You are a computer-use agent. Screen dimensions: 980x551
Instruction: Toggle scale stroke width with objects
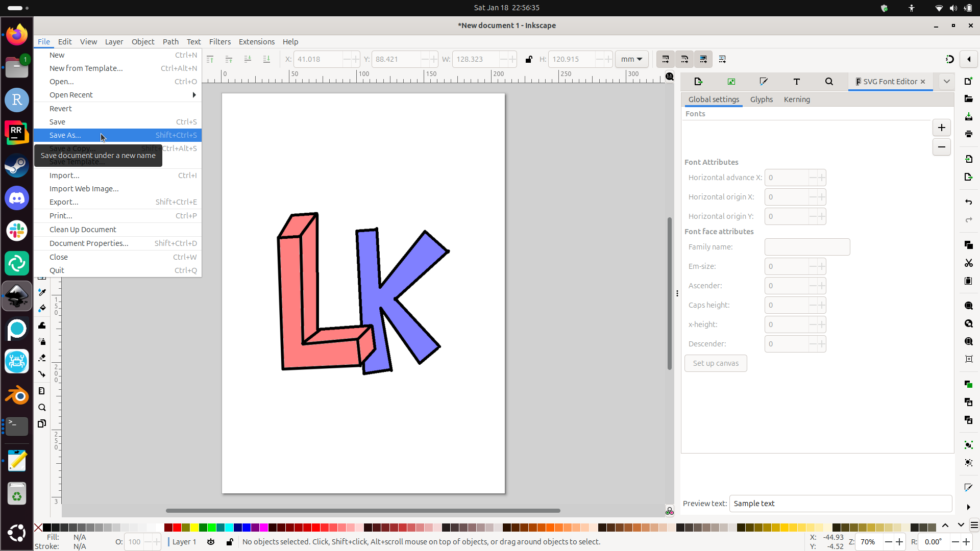pyautogui.click(x=665, y=59)
